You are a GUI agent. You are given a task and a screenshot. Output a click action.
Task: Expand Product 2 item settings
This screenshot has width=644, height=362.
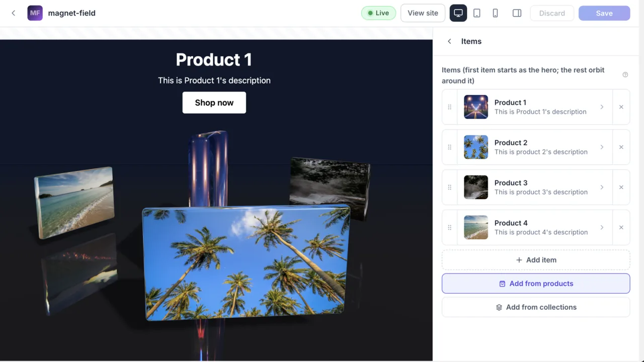tap(602, 147)
